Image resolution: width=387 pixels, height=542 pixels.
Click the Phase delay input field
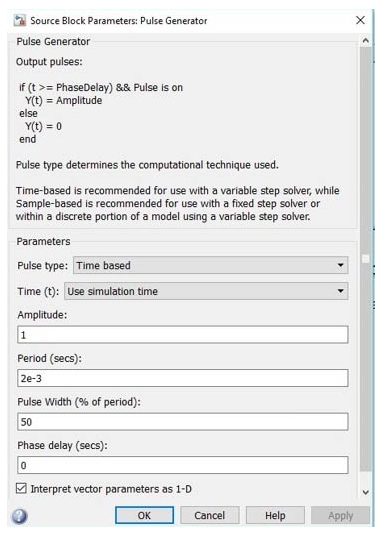[182, 465]
